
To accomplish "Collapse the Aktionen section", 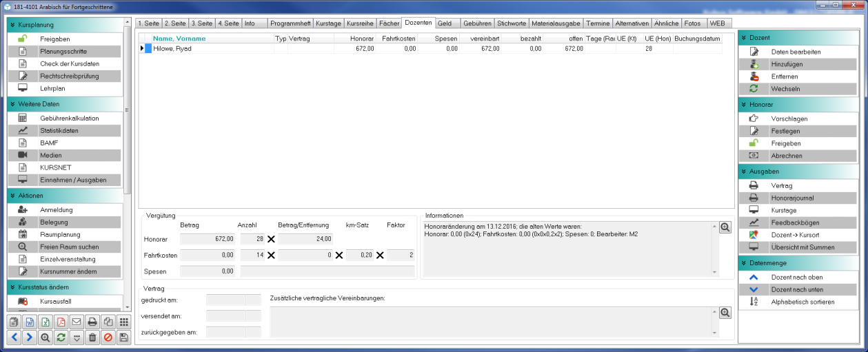I will coord(13,196).
